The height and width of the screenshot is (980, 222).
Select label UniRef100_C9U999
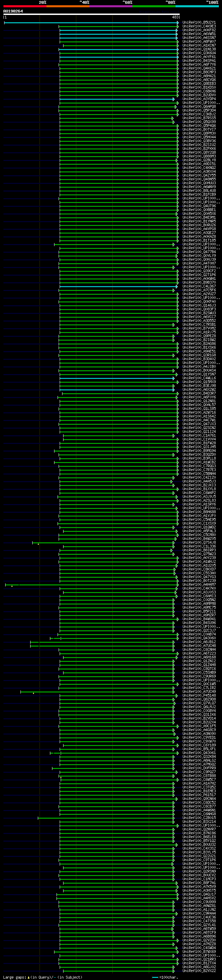(199, 902)
